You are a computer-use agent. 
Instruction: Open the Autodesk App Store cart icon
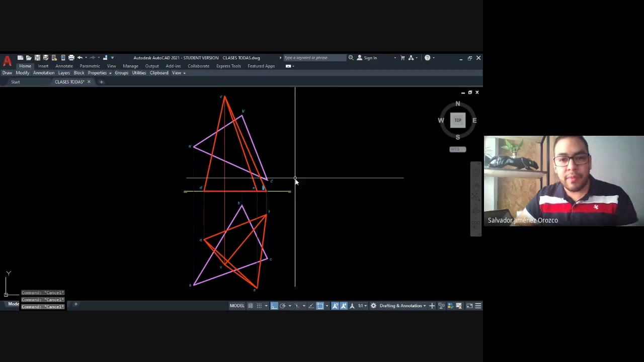403,58
